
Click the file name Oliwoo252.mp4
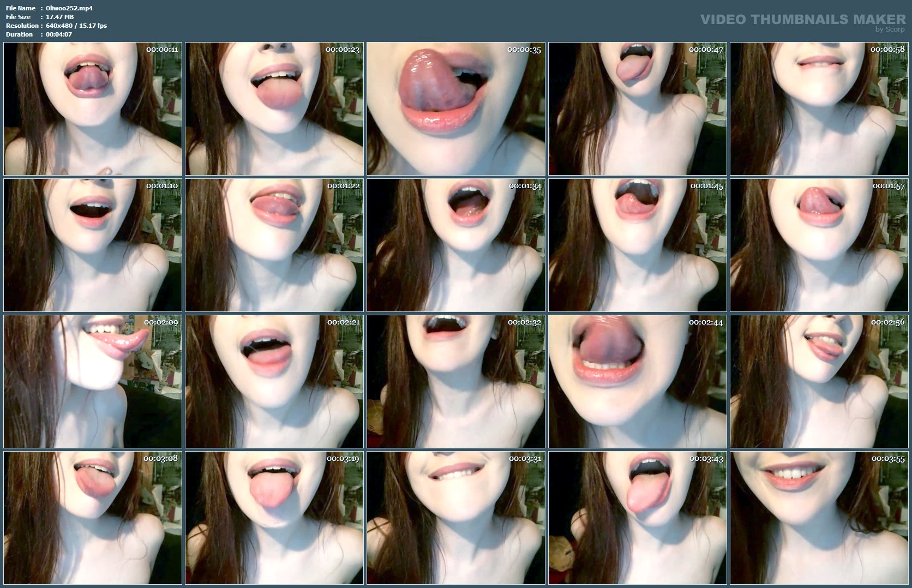pyautogui.click(x=69, y=8)
